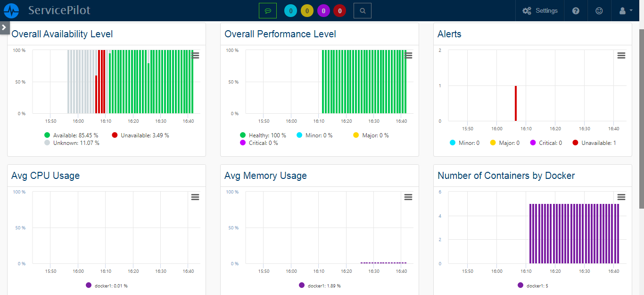The width and height of the screenshot is (644, 295).
Task: Open Settings in the top bar
Action: click(x=540, y=10)
